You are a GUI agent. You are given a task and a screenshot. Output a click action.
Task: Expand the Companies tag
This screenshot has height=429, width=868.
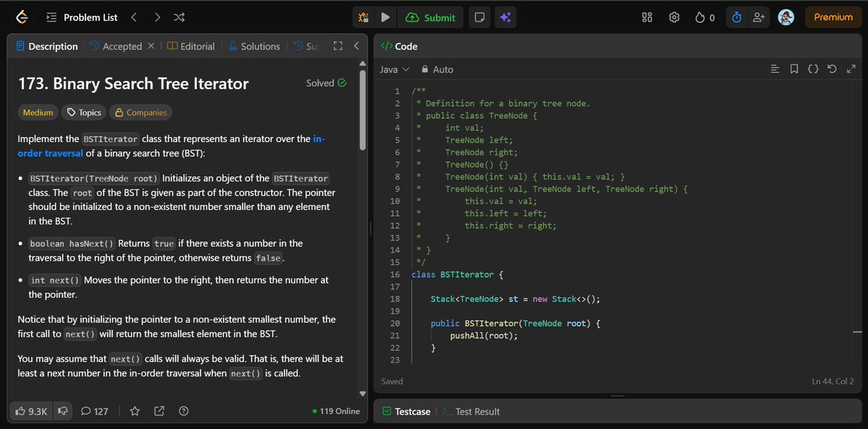pos(140,112)
